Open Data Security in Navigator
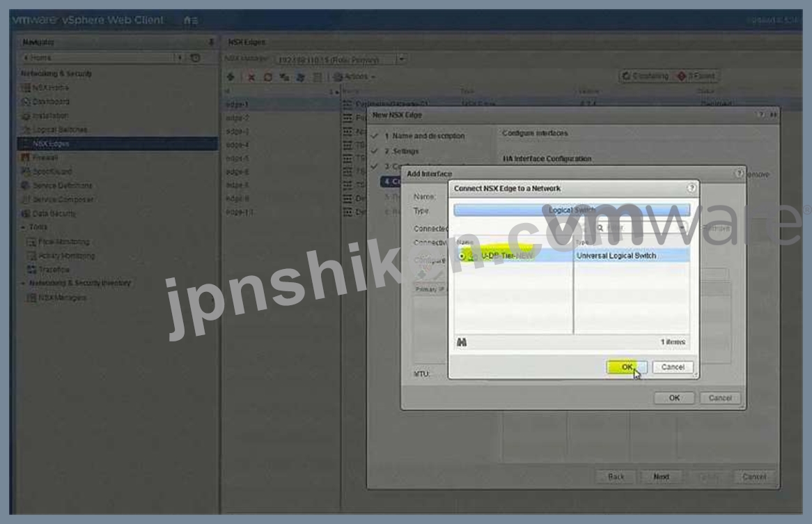The width and height of the screenshot is (812, 524). [54, 213]
